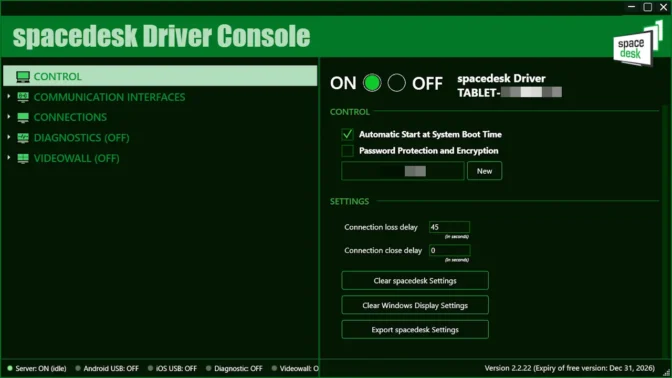Click the New password button
This screenshot has height=378, width=672.
coord(484,171)
